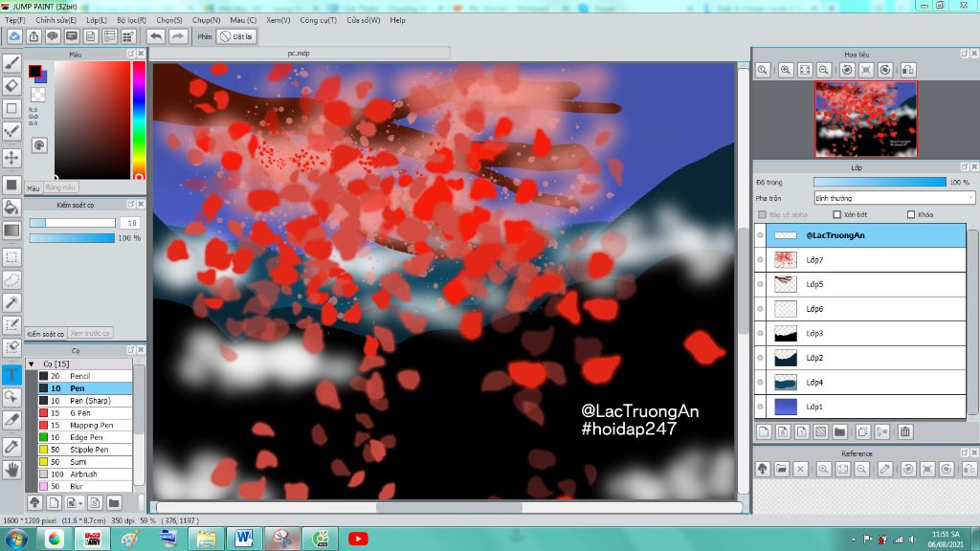Zoom in on the navigator (Hoa tiêu)
Image resolution: width=980 pixels, height=551 pixels.
tap(786, 70)
